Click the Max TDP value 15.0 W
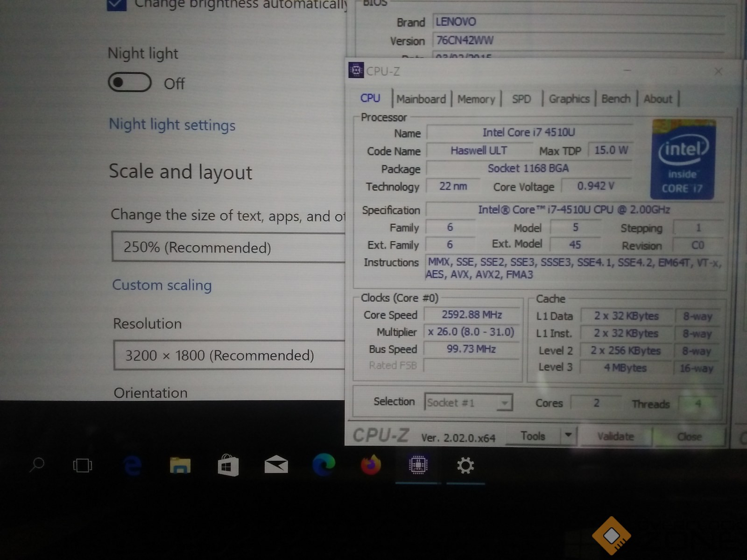This screenshot has height=560, width=747. click(611, 150)
